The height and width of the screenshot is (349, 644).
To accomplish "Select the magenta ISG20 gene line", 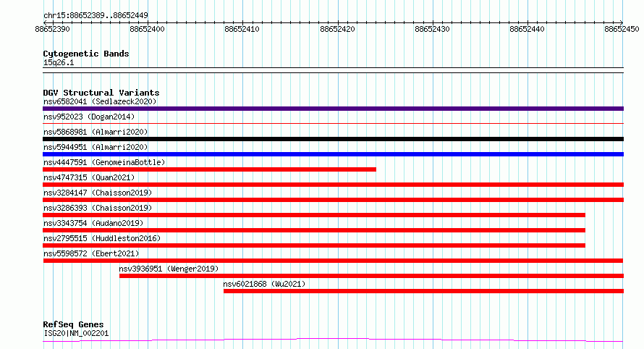I will click(x=333, y=340).
